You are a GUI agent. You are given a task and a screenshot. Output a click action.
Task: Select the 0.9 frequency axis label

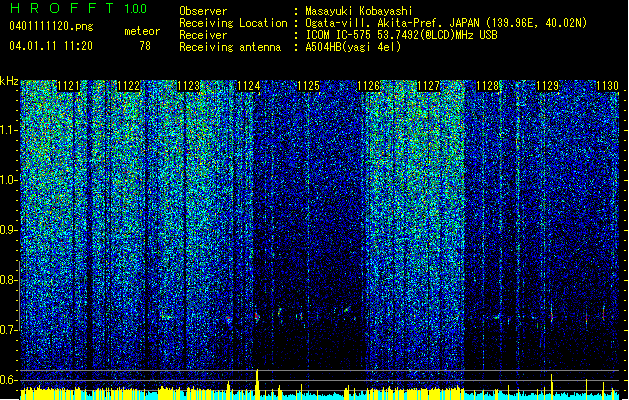coord(9,230)
